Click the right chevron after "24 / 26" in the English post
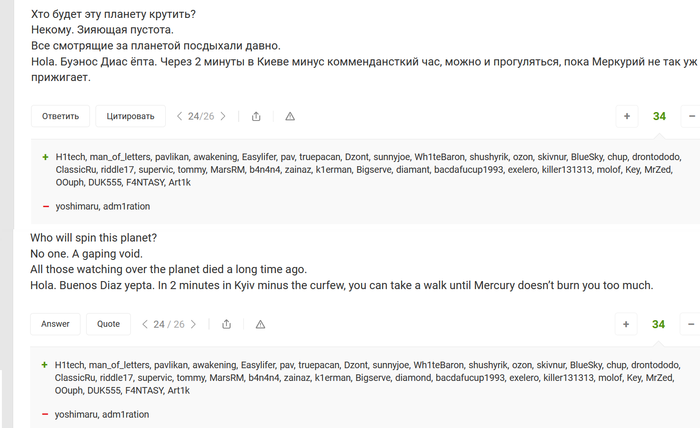The height and width of the screenshot is (428, 700). pyautogui.click(x=194, y=324)
